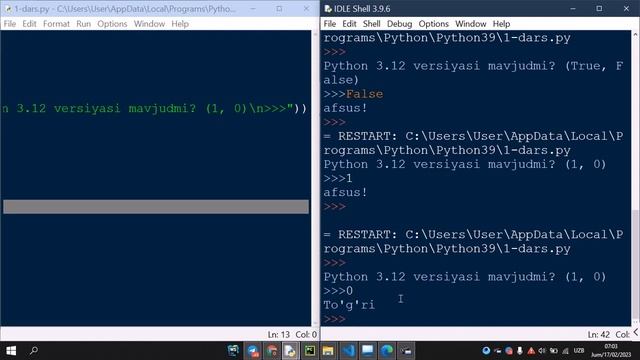Open the Help menu in IDLE Shell

click(501, 24)
